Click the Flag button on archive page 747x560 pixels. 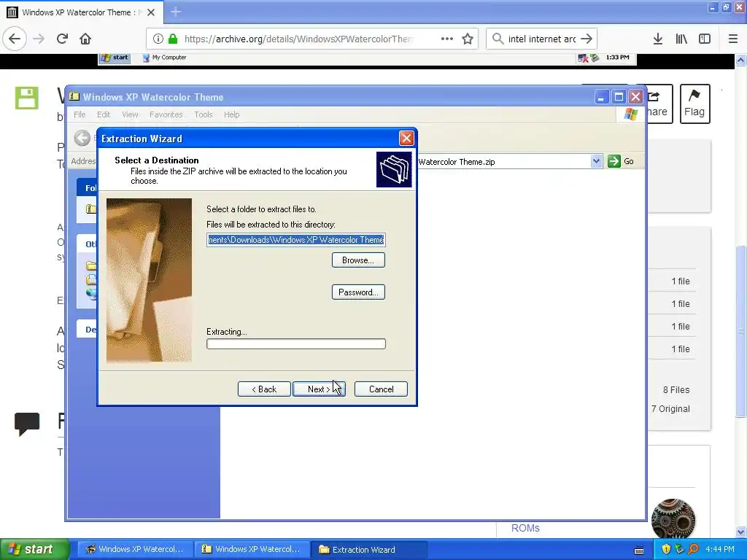[694, 104]
